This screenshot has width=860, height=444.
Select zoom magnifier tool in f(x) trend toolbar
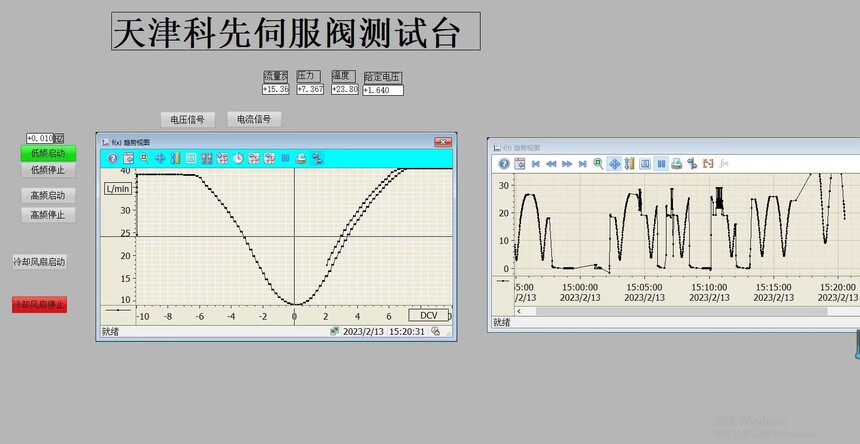coord(144,158)
